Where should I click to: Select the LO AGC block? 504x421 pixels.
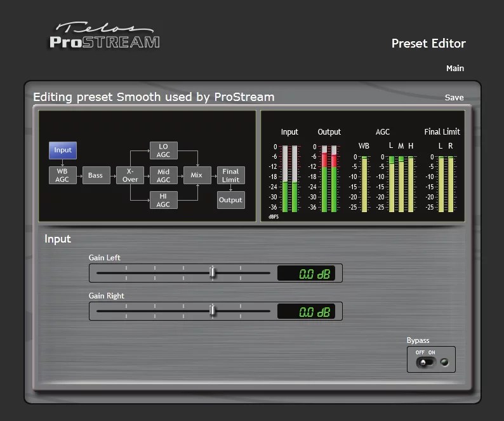pyautogui.click(x=163, y=150)
